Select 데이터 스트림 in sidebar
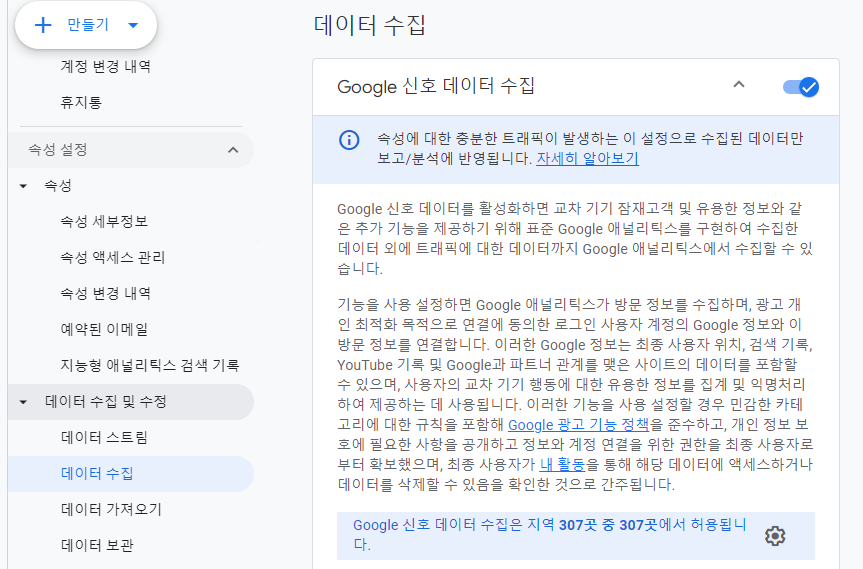This screenshot has width=863, height=569. tap(104, 437)
